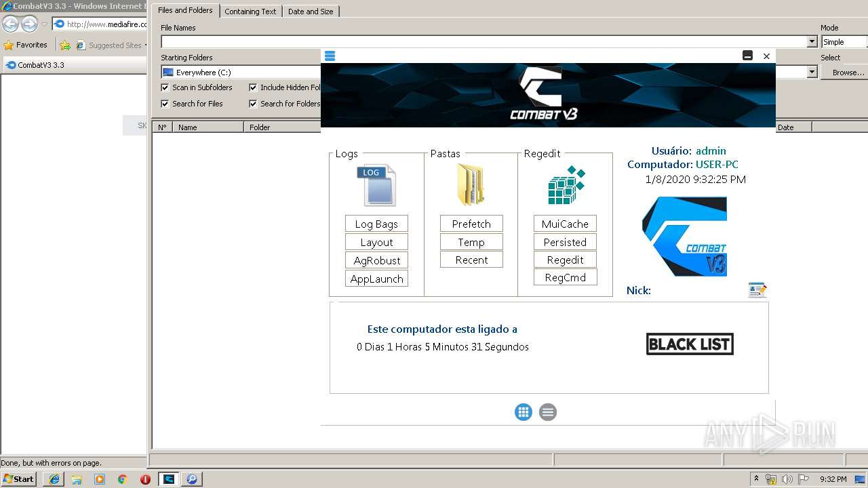Switch to the grid view icon
This screenshot has height=488, width=868.
pyautogui.click(x=523, y=412)
